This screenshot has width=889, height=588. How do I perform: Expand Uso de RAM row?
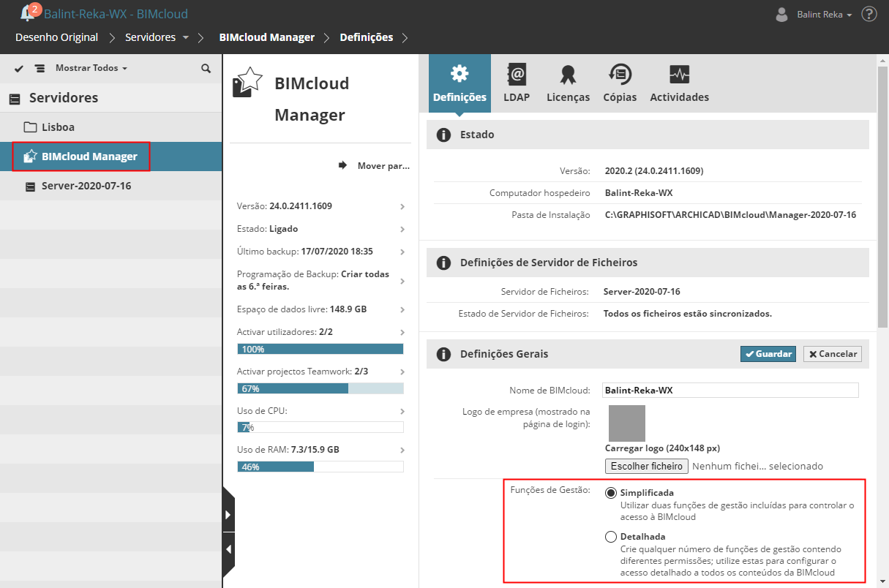click(x=402, y=450)
